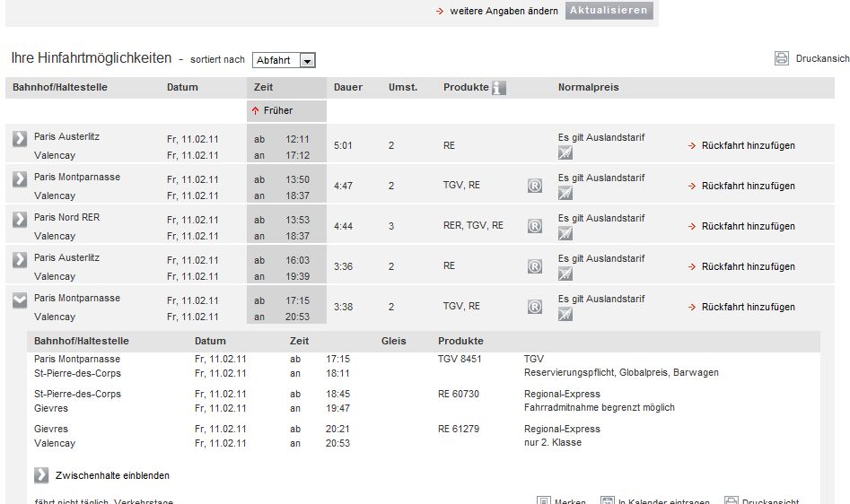The width and height of the screenshot is (850, 504).
Task: Expand the 13:50 Paris Montparnasse connection
Action: 20,178
